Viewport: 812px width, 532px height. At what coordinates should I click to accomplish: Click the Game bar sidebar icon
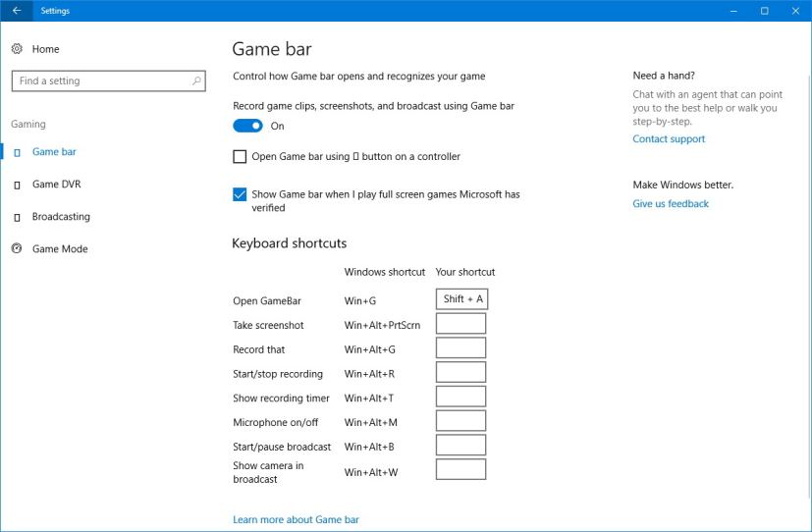pyautogui.click(x=17, y=152)
